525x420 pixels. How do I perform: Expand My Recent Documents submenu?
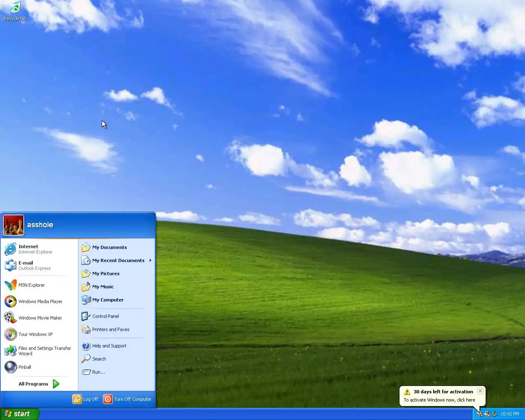point(116,260)
